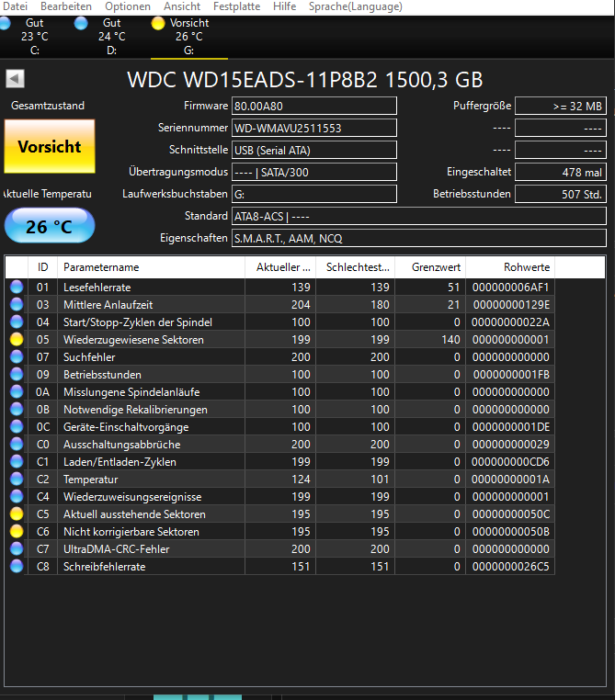Click the status dot for Laden/Entladen-Zyklen
Viewport: 615px width, 700px height.
pyautogui.click(x=17, y=461)
